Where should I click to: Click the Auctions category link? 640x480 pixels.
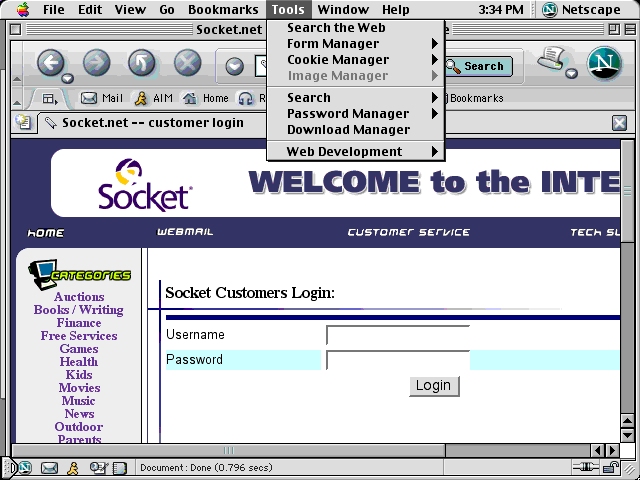pyautogui.click(x=79, y=297)
